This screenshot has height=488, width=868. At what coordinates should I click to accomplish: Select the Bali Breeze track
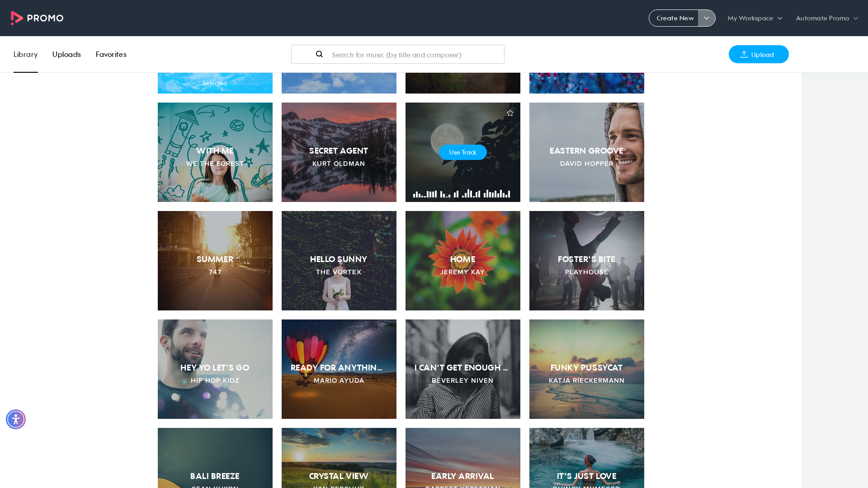pyautogui.click(x=215, y=458)
